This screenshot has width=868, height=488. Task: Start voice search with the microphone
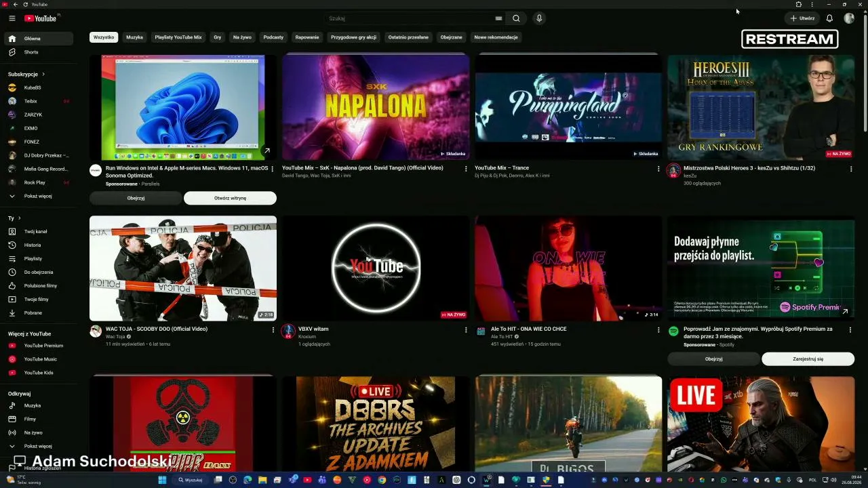click(539, 18)
